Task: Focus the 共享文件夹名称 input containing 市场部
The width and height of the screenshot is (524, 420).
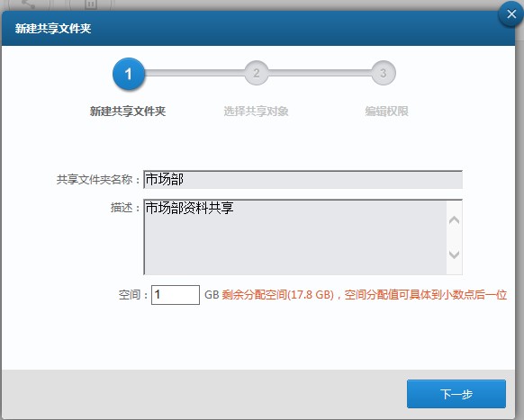Action: [x=303, y=180]
